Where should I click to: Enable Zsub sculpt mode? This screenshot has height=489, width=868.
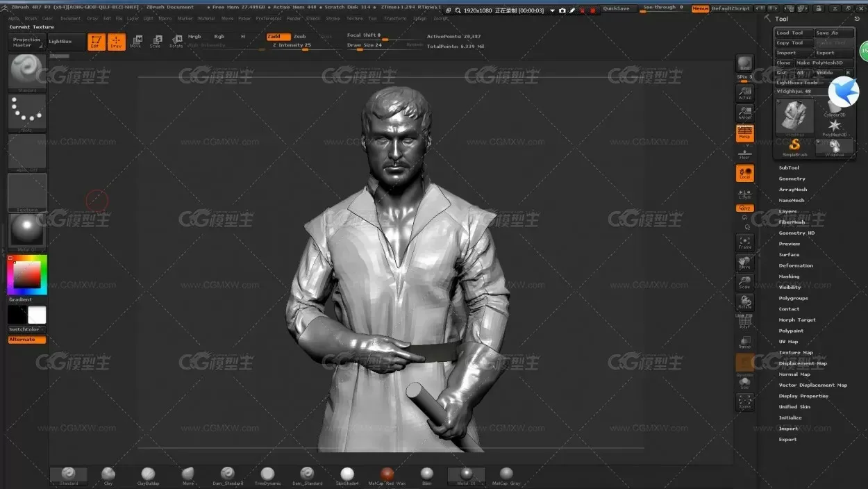tap(300, 36)
